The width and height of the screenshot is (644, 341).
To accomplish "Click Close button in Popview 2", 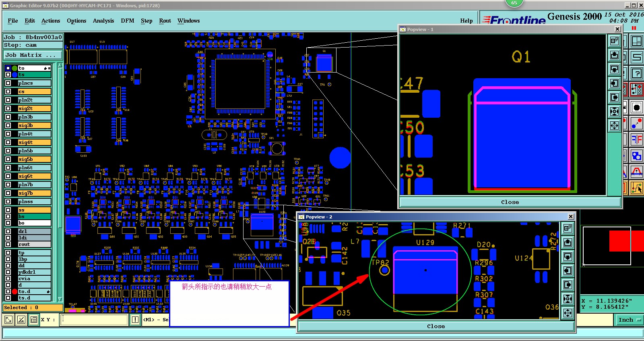I will pyautogui.click(x=436, y=326).
